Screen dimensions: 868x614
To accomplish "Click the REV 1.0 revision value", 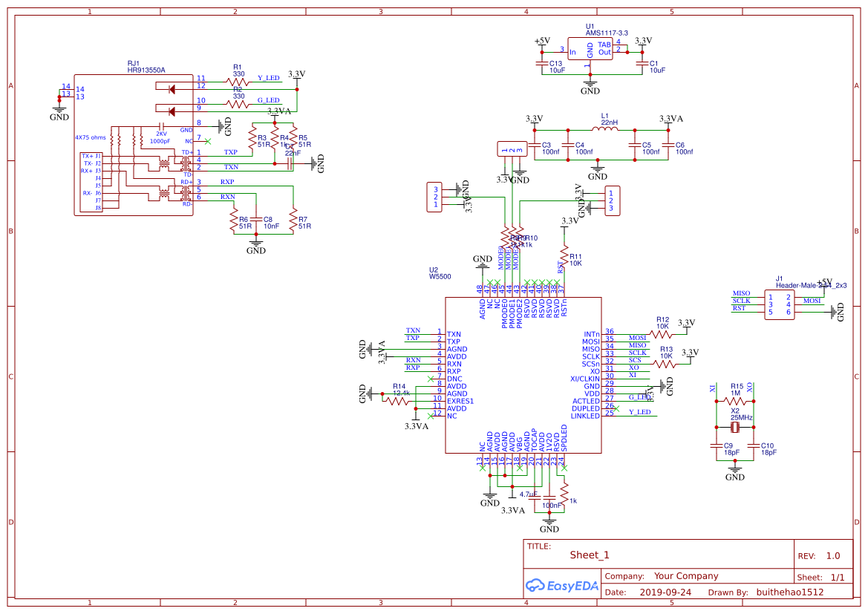I will 832,556.
